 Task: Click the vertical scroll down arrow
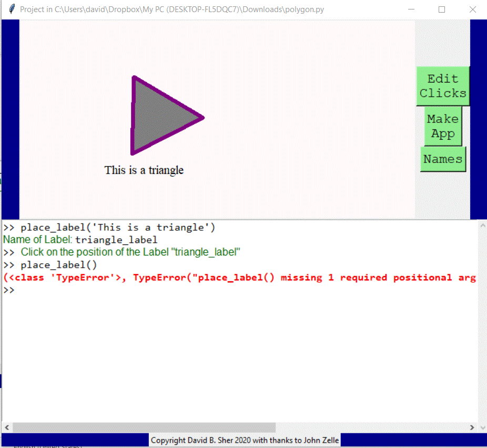tap(483, 427)
